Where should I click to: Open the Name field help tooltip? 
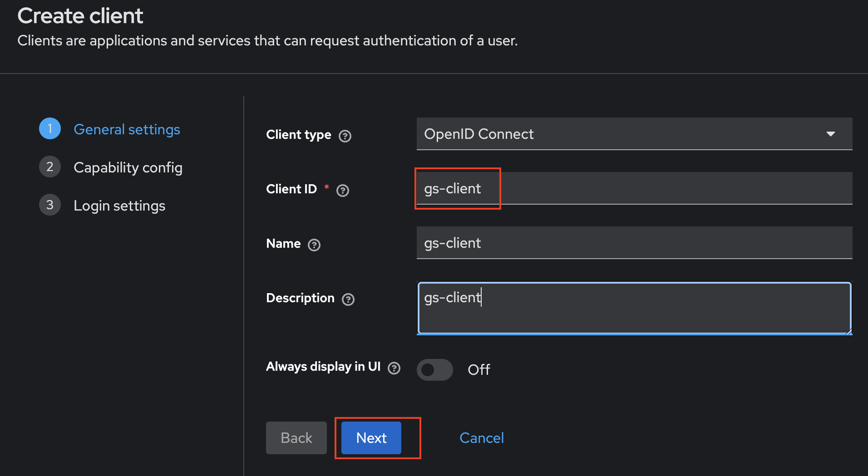pyautogui.click(x=314, y=245)
